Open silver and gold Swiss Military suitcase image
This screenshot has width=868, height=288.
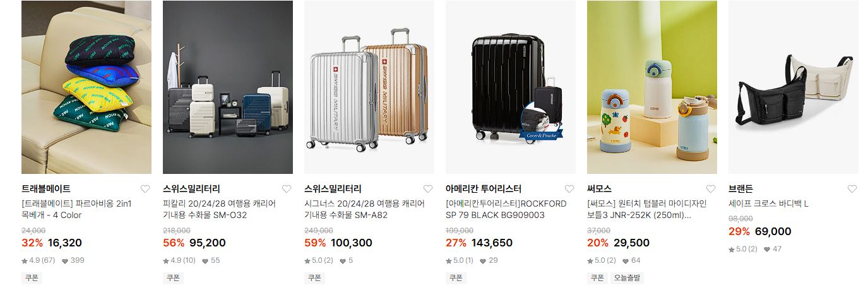tap(369, 87)
